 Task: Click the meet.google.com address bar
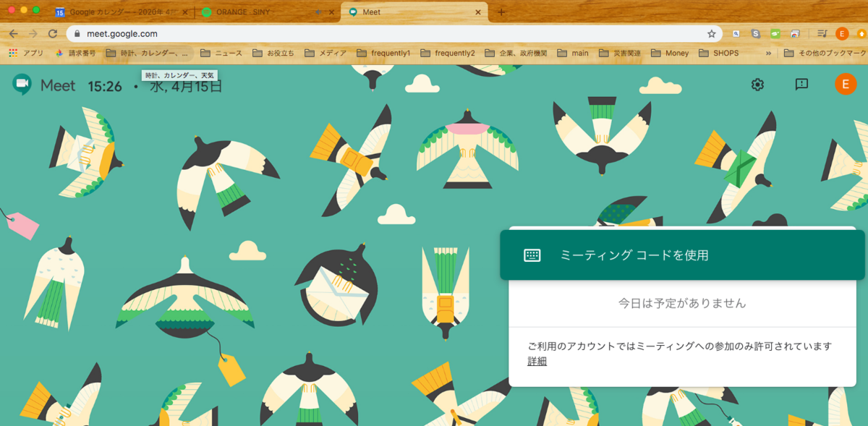394,33
